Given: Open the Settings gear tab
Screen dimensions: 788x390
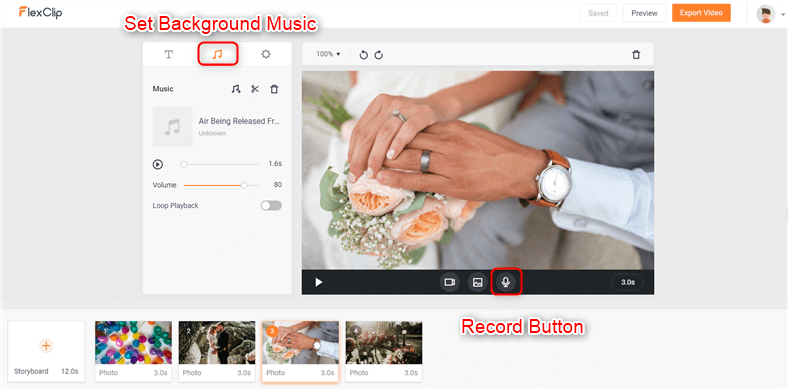Looking at the screenshot, I should coord(266,54).
